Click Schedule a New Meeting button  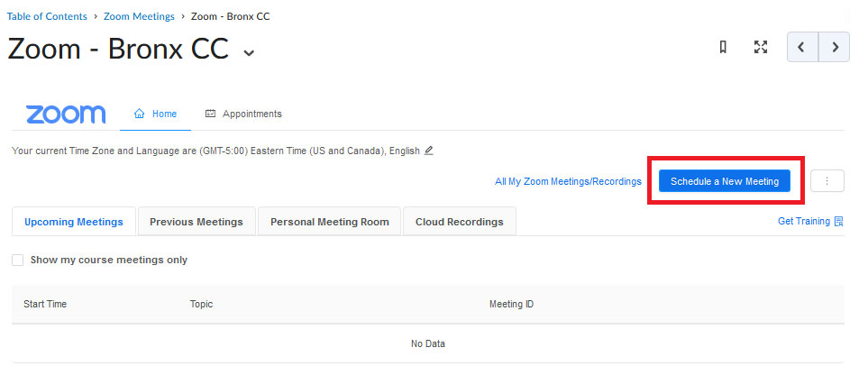(725, 181)
